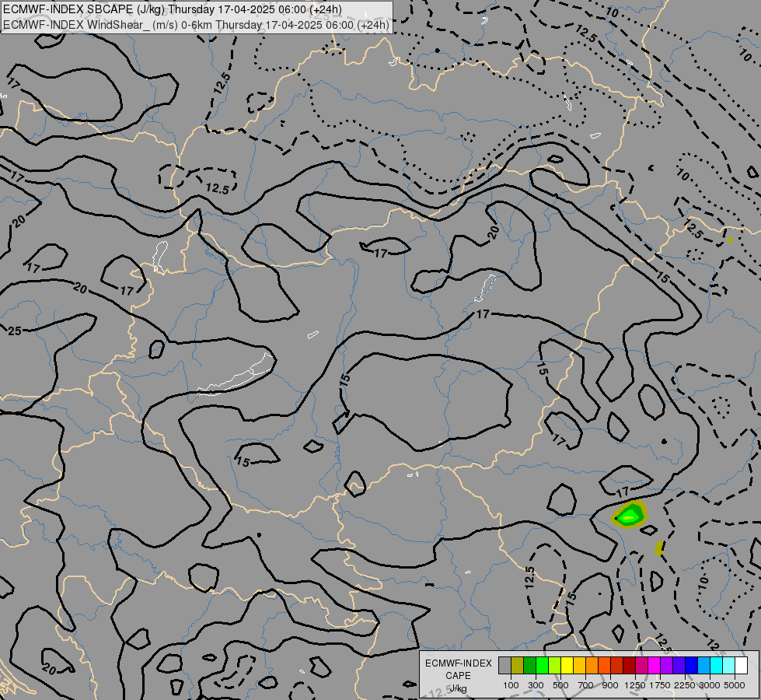Click the indigo legend swatch
Image resolution: width=761 pixels, height=700 pixels.
[679, 666]
